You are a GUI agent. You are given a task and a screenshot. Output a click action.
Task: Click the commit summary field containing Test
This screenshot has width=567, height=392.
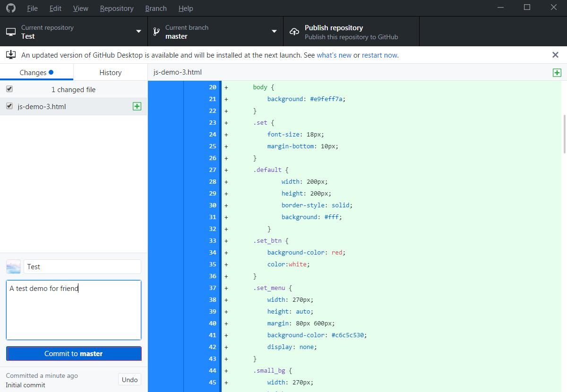click(x=82, y=267)
